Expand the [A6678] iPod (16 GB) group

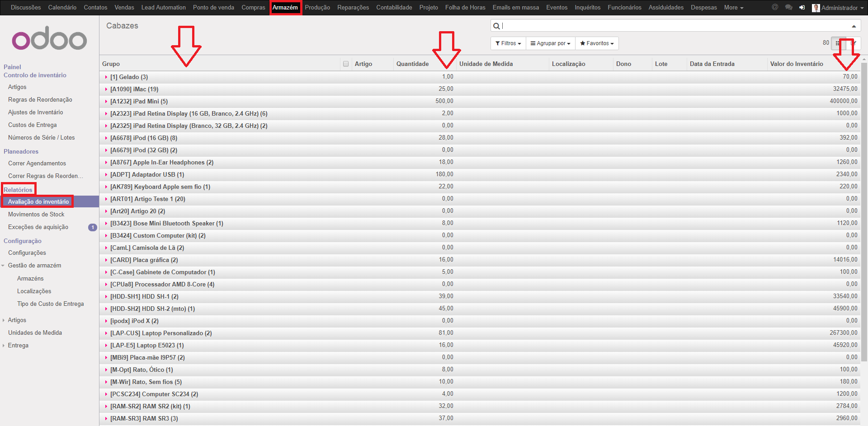[106, 138]
